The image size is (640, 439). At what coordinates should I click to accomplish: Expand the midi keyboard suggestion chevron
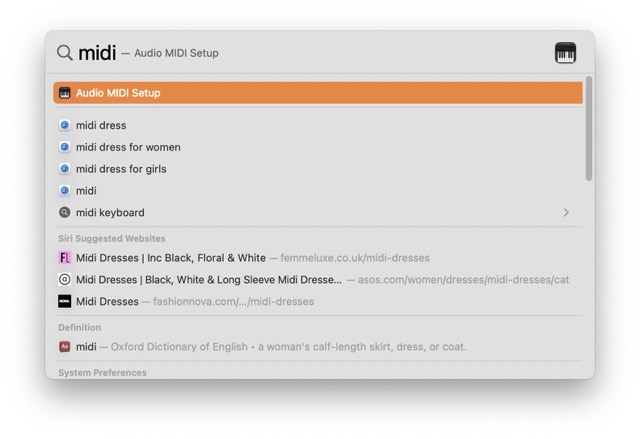(x=566, y=213)
